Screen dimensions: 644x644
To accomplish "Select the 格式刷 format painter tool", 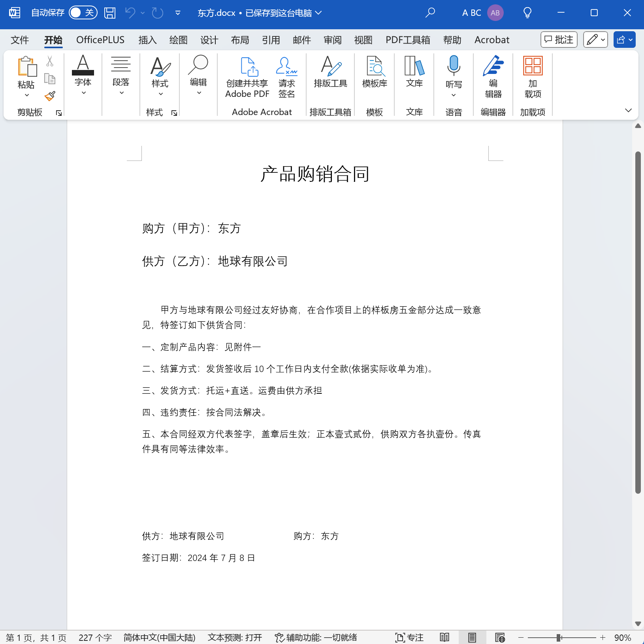I will (50, 96).
